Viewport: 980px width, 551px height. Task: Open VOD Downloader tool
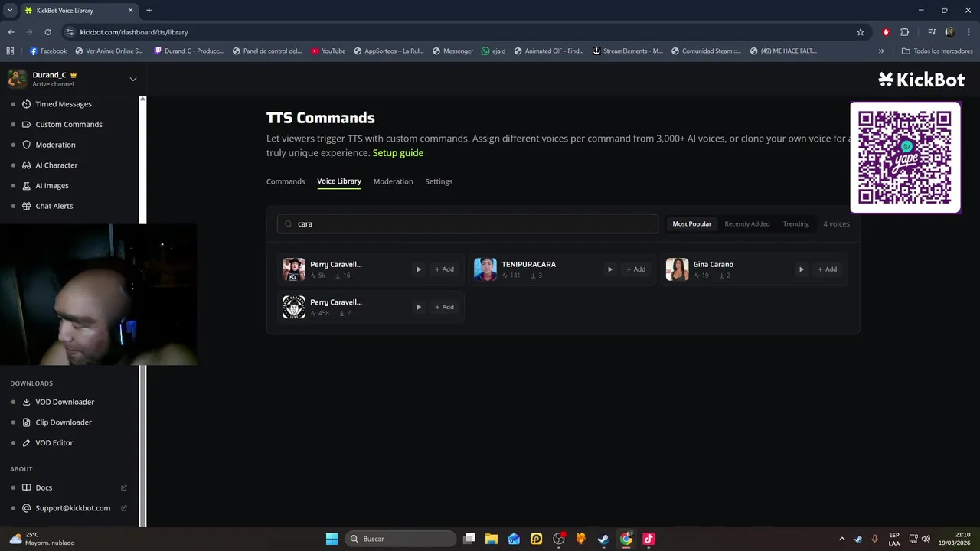[64, 402]
